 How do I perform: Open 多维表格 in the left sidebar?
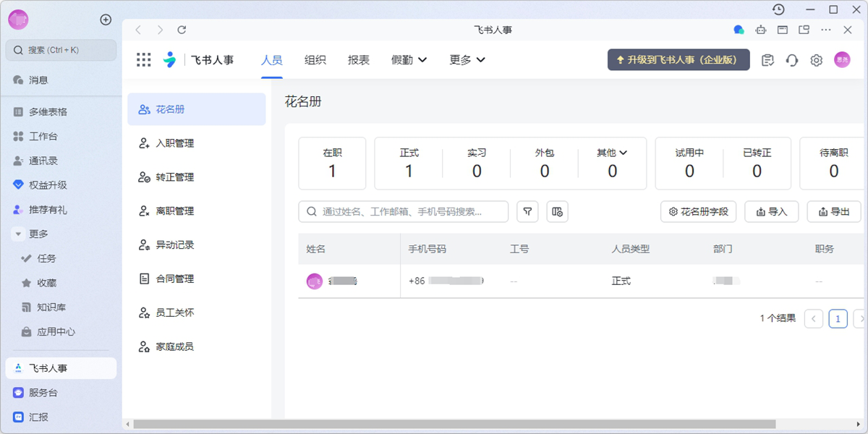pyautogui.click(x=61, y=112)
